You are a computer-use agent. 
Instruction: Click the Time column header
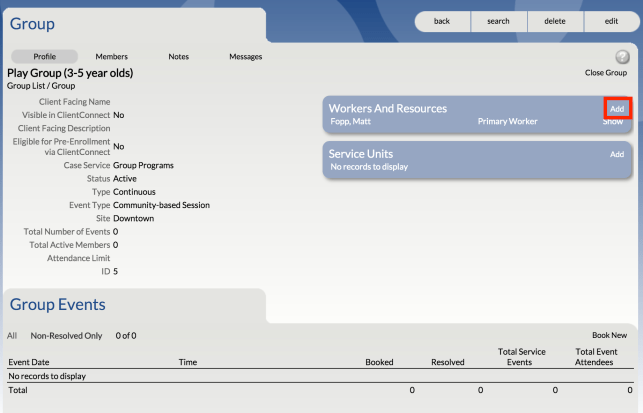click(188, 362)
